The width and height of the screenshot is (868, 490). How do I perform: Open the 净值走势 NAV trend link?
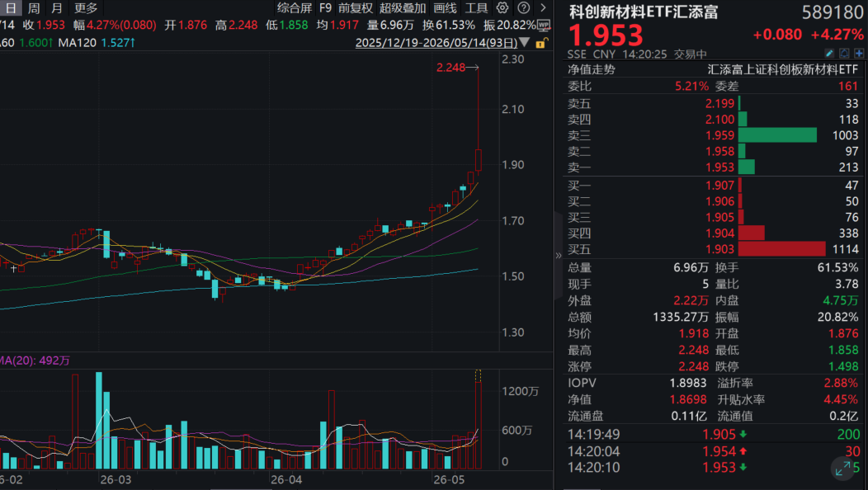[x=592, y=69]
